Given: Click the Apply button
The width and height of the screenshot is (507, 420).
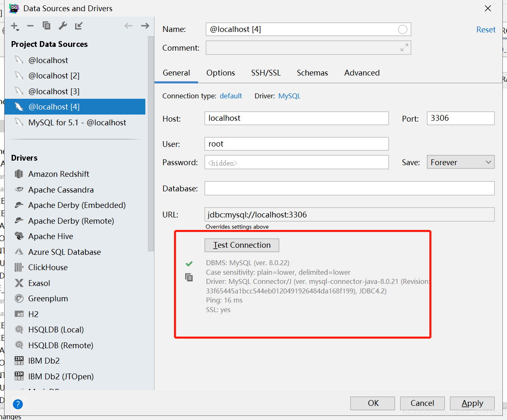Looking at the screenshot, I should pos(472,403).
